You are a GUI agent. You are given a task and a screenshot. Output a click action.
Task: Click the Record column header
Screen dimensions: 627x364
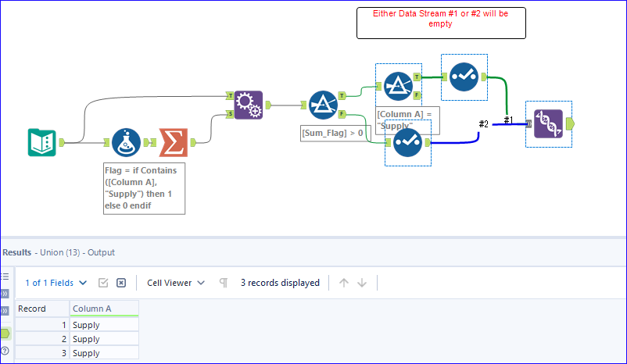[42, 309]
